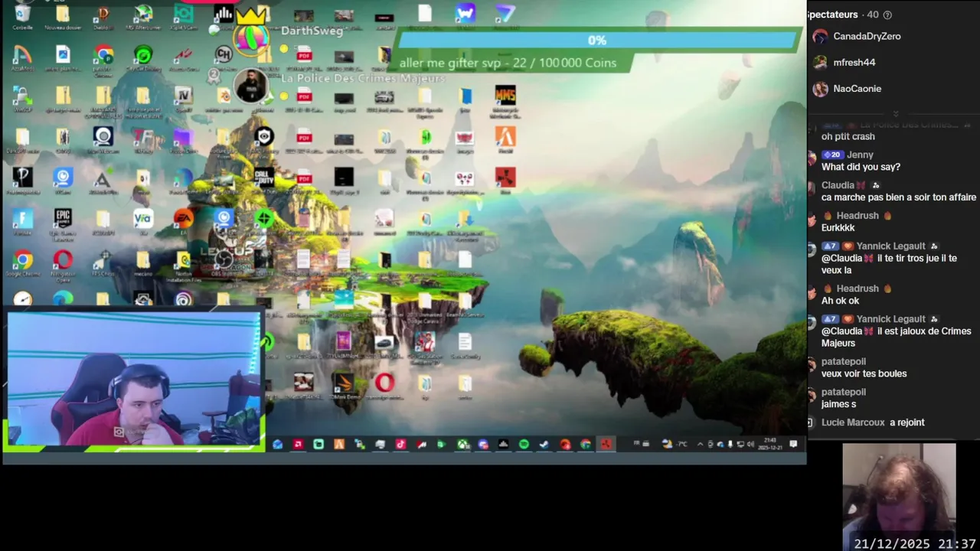Open Chrome from the taskbar
Image resolution: width=980 pixels, height=551 pixels.
(x=586, y=444)
